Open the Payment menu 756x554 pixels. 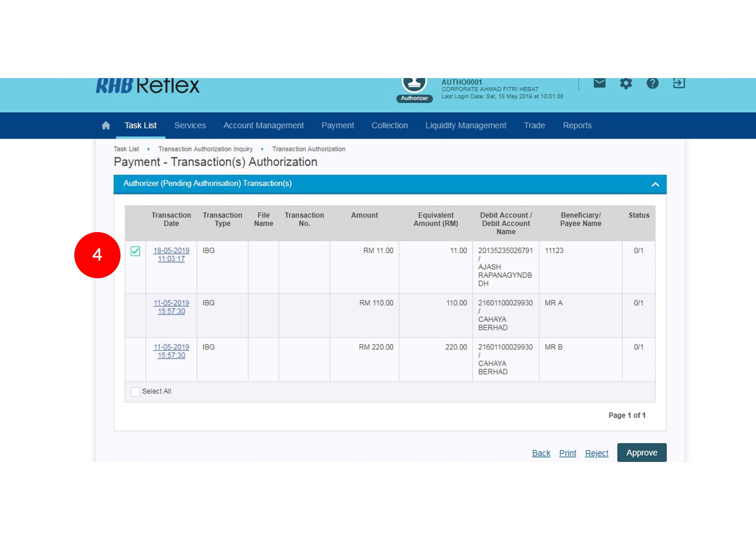point(337,125)
